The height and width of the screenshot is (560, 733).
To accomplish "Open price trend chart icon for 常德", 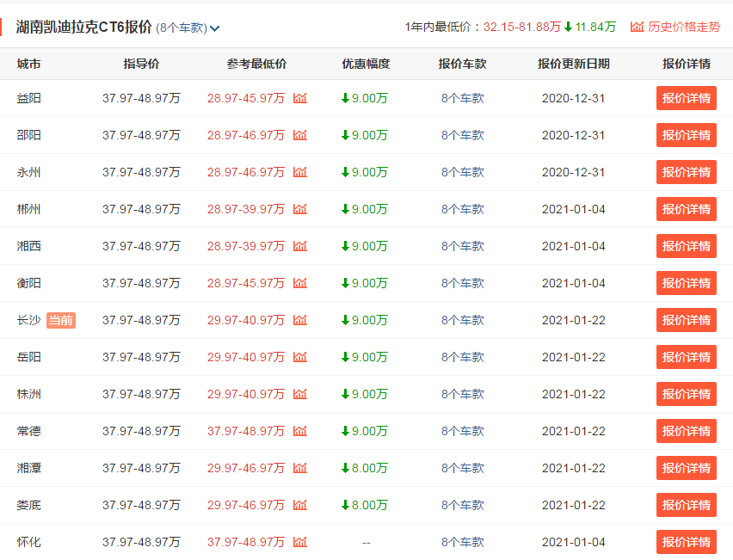I will coord(300,431).
